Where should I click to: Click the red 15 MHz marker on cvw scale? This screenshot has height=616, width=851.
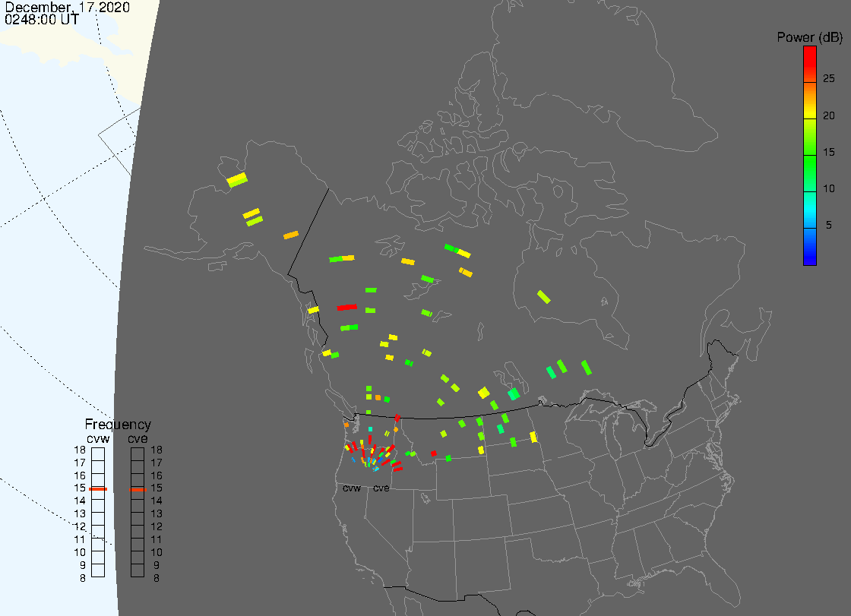point(98,489)
